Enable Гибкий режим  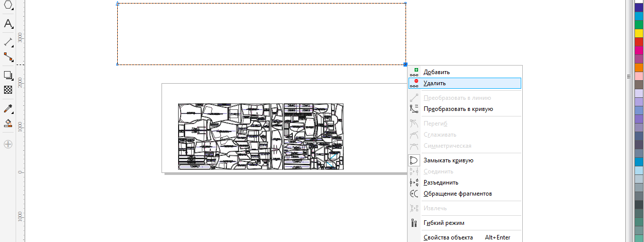(464, 223)
